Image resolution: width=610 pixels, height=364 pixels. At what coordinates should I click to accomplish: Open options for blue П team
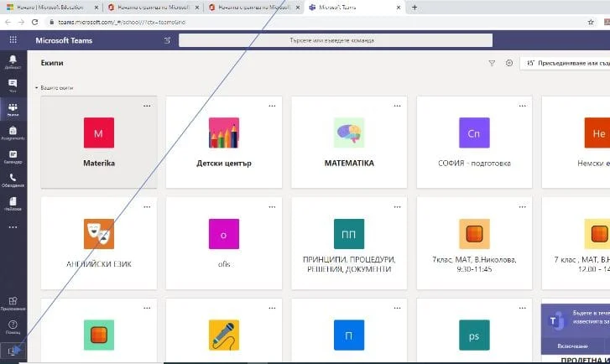coord(397,308)
